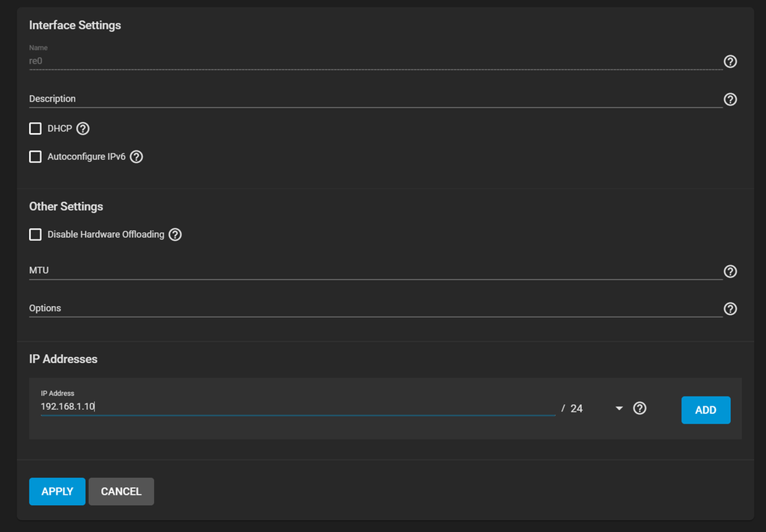
Task: Toggle the Autoconfigure IPv6 checkbox
Action: [35, 157]
